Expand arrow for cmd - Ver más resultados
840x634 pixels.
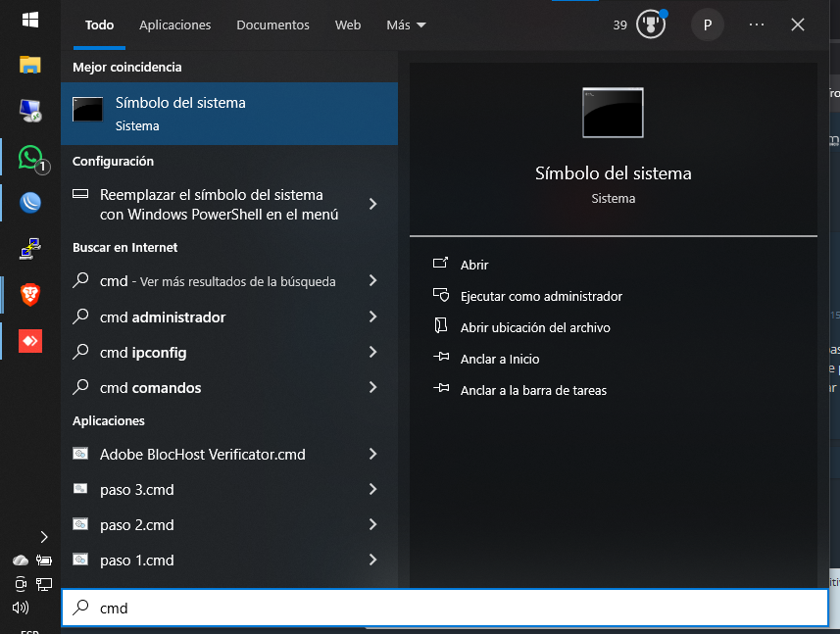pyautogui.click(x=372, y=280)
